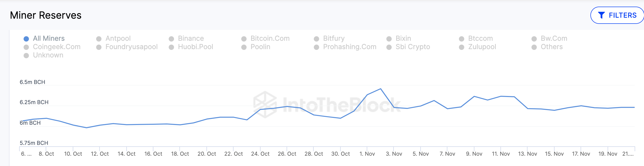Enable the Btccom legend entry

click(x=480, y=39)
